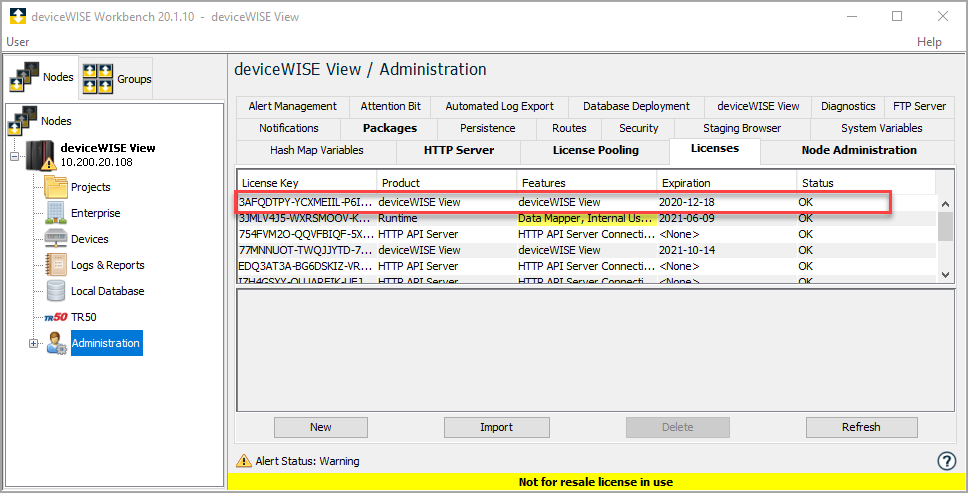This screenshot has width=968, height=493.
Task: Select Local Database tree item
Action: [107, 291]
